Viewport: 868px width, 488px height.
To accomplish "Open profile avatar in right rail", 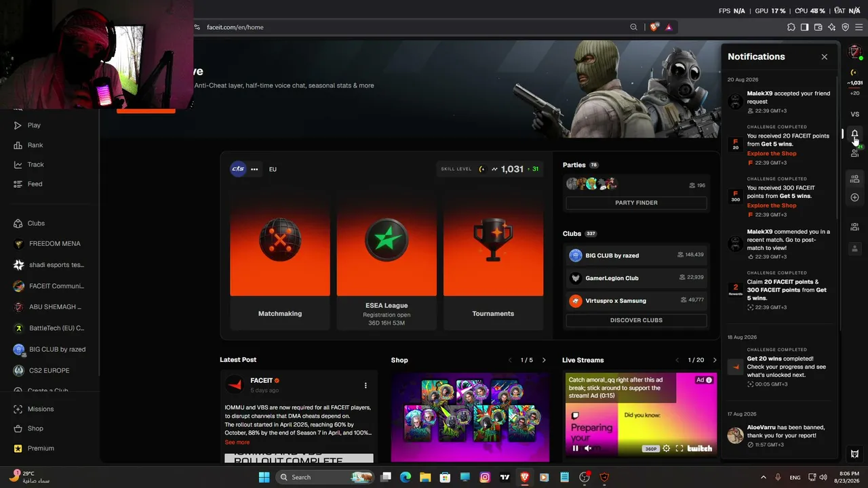I will pos(855,53).
